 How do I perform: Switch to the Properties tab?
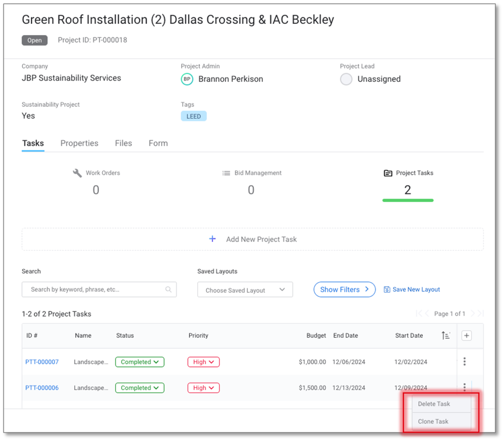pos(79,143)
